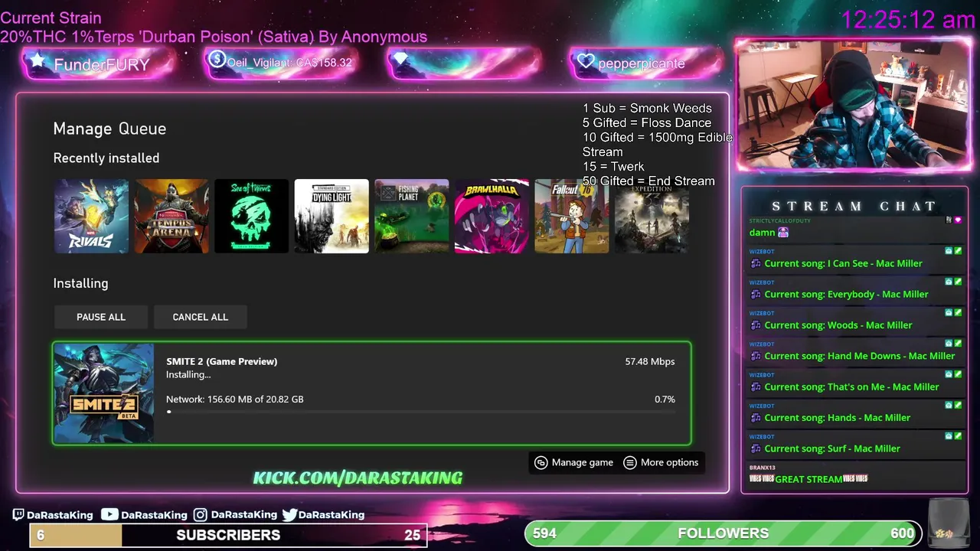Open the Sea of Thieves tile

pyautogui.click(x=251, y=216)
